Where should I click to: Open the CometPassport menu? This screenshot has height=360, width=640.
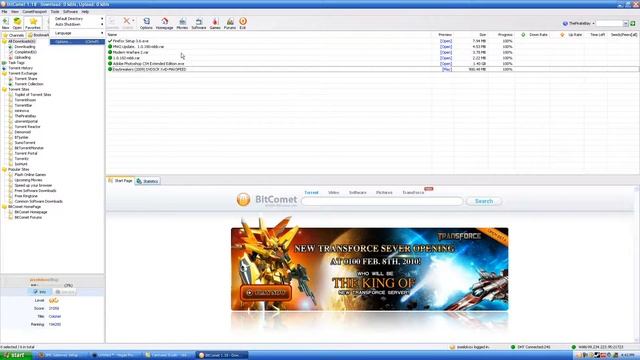(x=34, y=12)
